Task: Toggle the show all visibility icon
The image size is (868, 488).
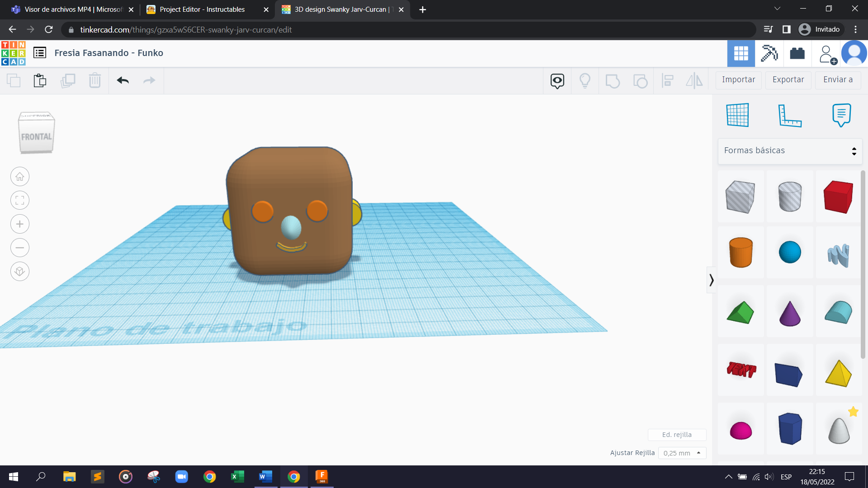Action: pyautogui.click(x=557, y=80)
